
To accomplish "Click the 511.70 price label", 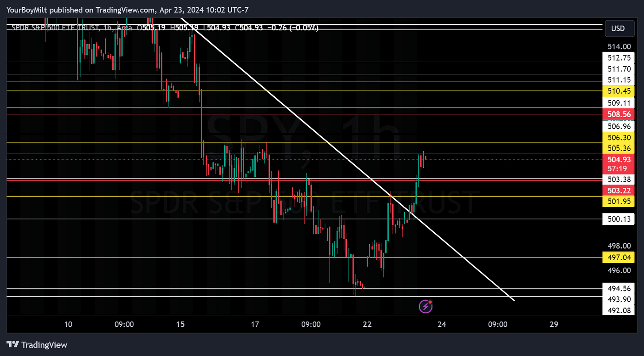I will pos(618,69).
